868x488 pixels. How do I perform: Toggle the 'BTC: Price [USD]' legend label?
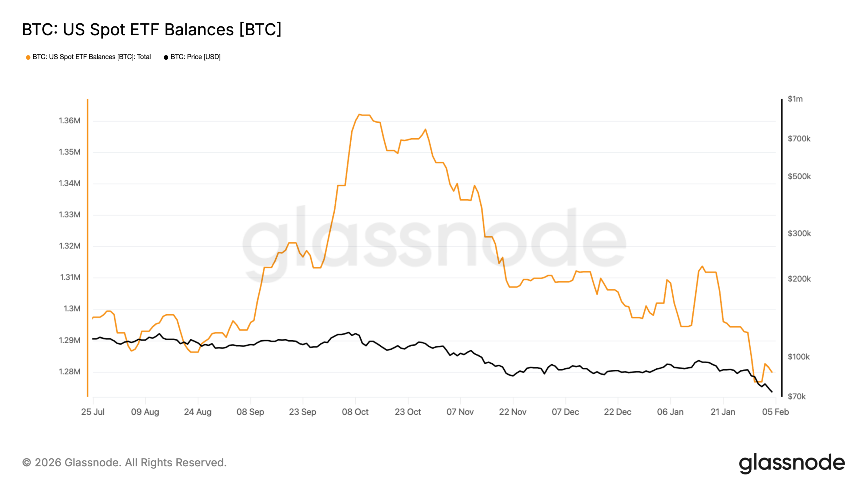click(195, 57)
